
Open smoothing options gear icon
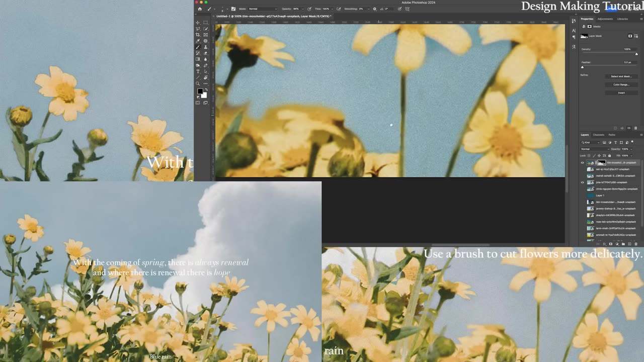click(374, 9)
